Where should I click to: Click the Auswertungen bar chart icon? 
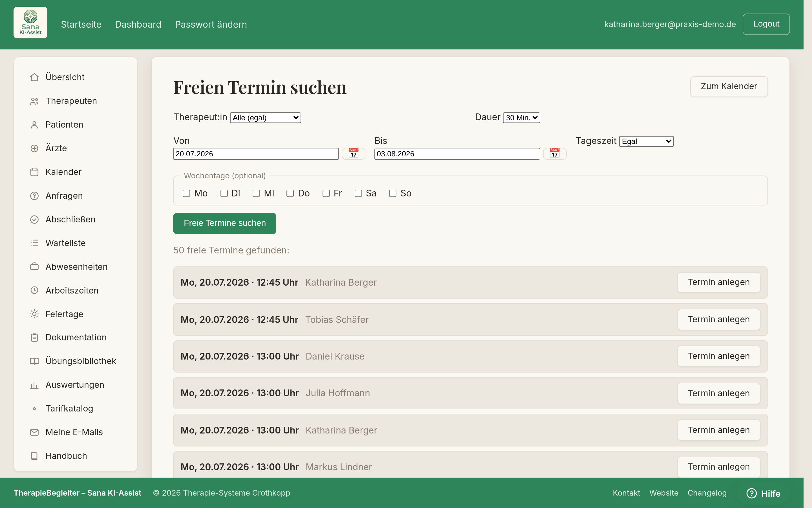coord(34,385)
